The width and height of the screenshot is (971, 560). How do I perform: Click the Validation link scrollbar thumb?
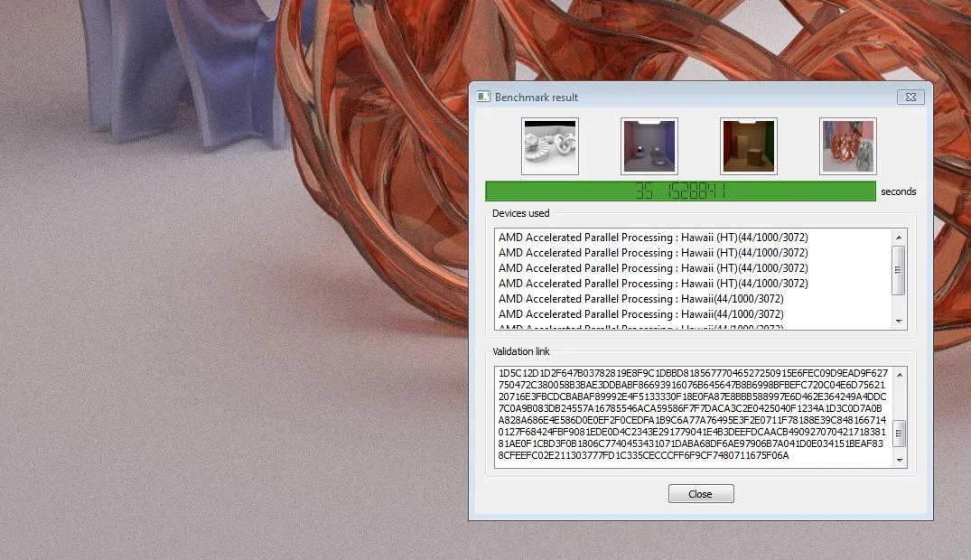[899, 433]
